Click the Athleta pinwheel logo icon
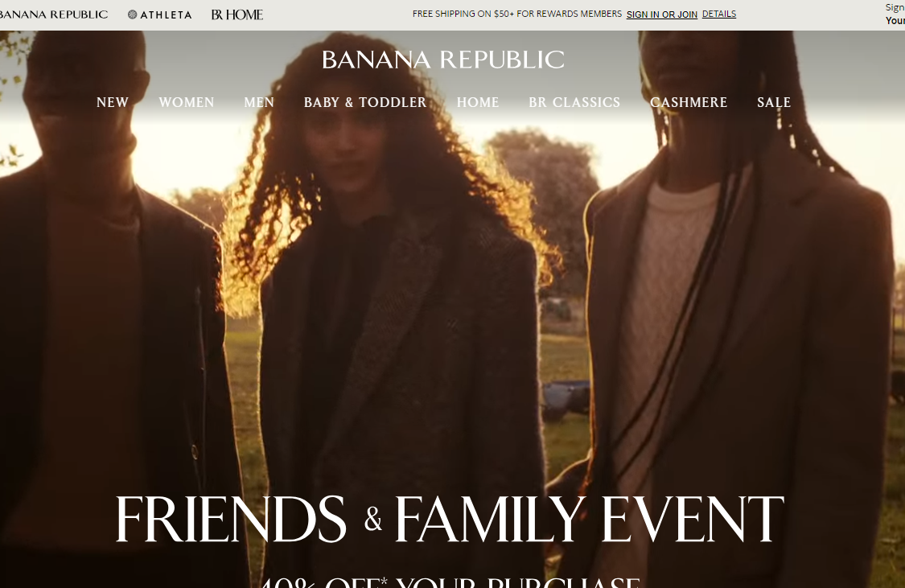Screen dimensions: 905x588 pyautogui.click(x=132, y=14)
